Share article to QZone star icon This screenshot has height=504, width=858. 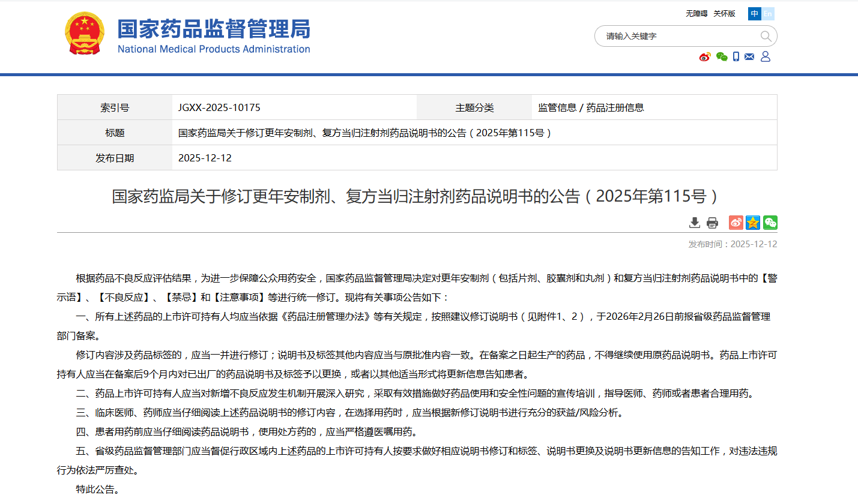[x=753, y=223]
